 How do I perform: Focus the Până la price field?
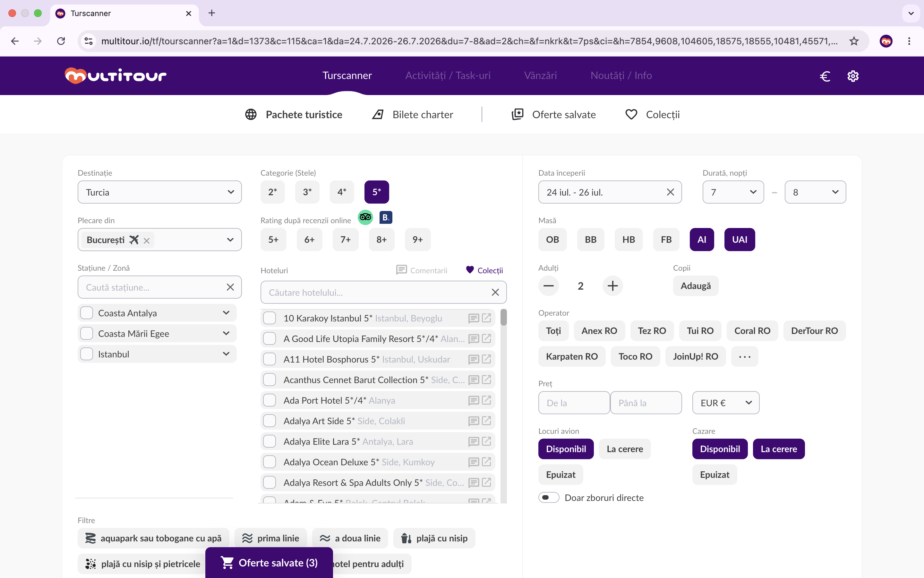pos(646,403)
